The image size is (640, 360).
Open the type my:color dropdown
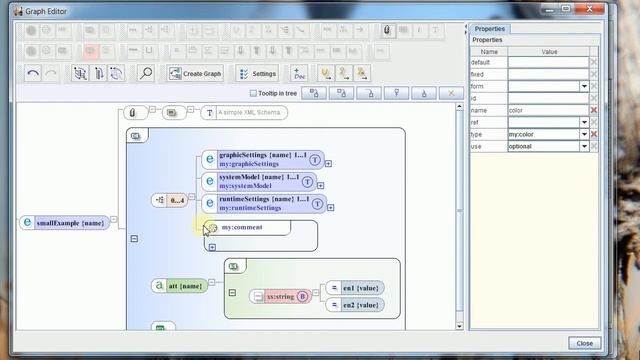click(584, 134)
